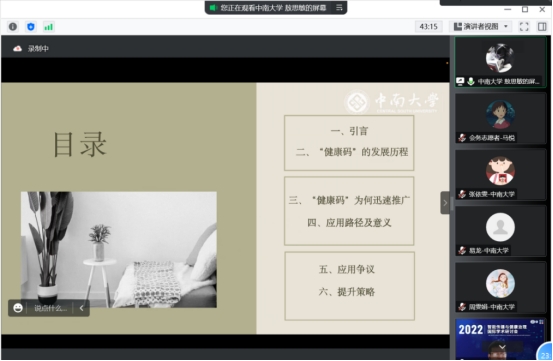Click the default avatar participant tile
This screenshot has height=361, width=553.
point(500,231)
